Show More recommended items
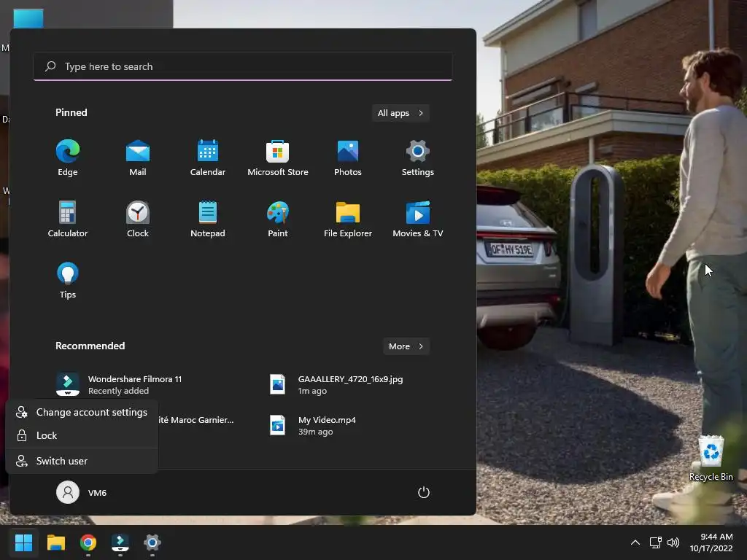This screenshot has height=560, width=747. (406, 346)
